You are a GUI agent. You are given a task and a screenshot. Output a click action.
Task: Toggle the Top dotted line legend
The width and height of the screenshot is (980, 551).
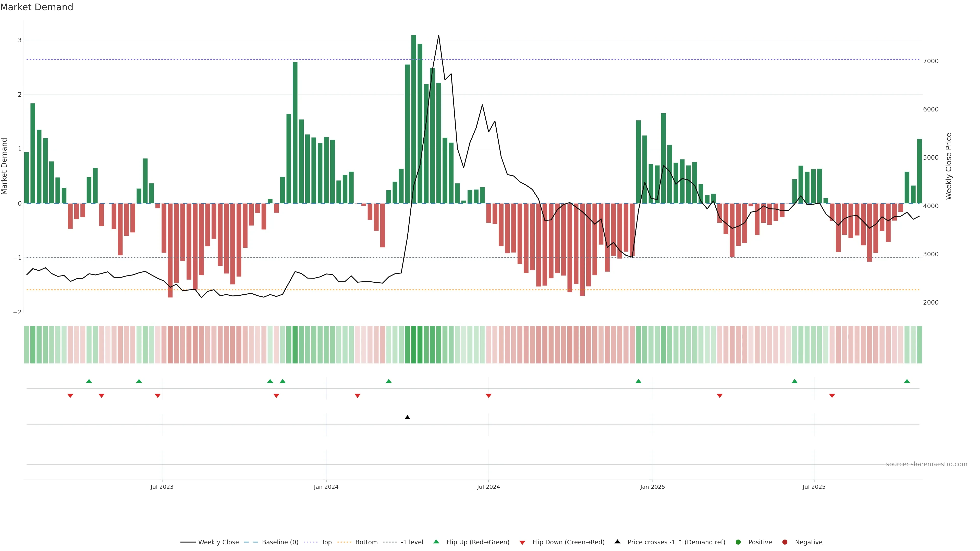pyautogui.click(x=326, y=542)
